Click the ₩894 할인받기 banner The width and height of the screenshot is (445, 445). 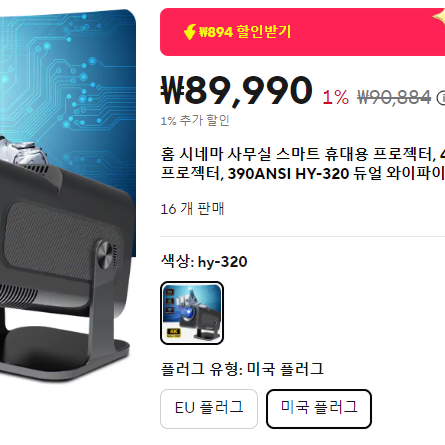pyautogui.click(x=302, y=32)
